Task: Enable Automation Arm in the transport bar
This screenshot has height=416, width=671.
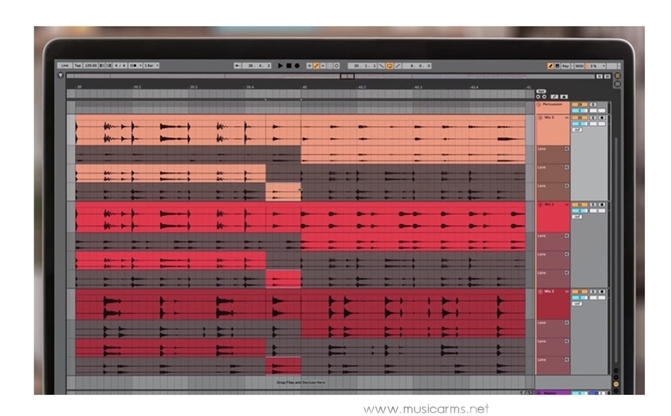Action: (318, 66)
